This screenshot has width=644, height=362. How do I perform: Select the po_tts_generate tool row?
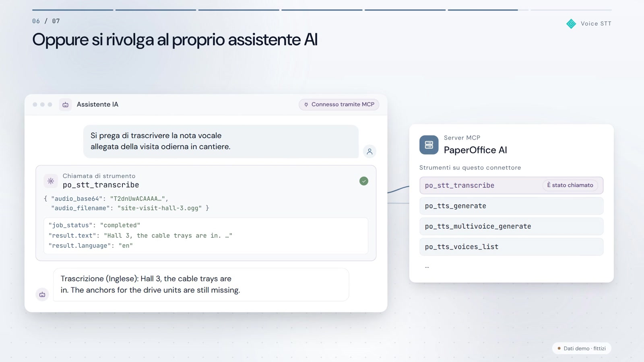coord(511,206)
